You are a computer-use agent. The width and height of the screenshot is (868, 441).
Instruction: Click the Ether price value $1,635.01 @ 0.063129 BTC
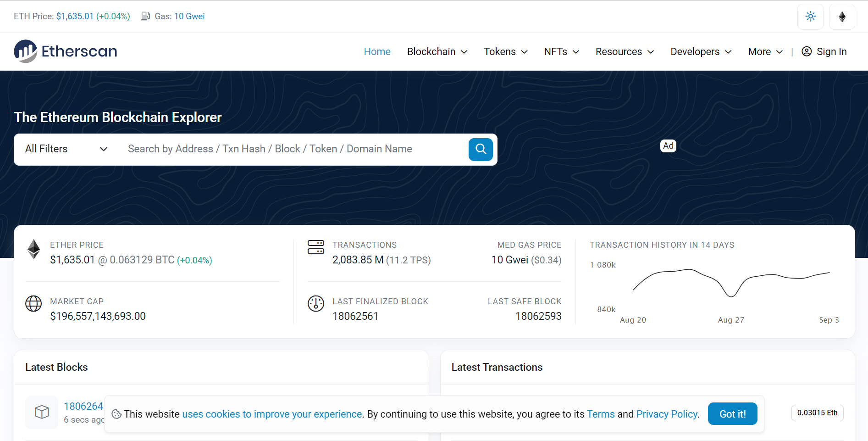112,260
